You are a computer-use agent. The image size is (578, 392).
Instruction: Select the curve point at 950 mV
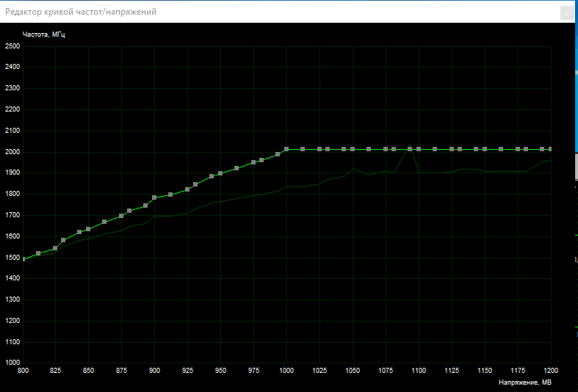(220, 173)
